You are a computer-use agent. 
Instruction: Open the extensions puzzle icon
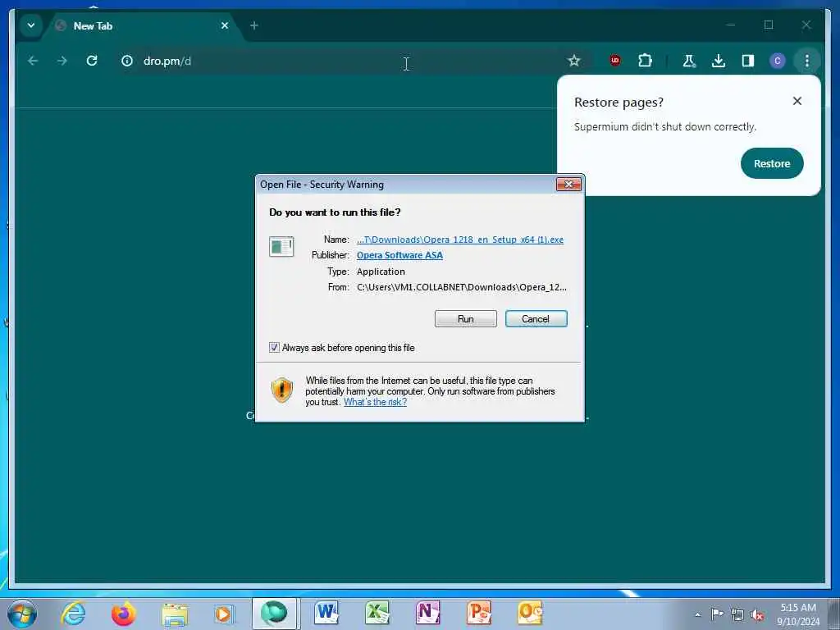coord(645,61)
